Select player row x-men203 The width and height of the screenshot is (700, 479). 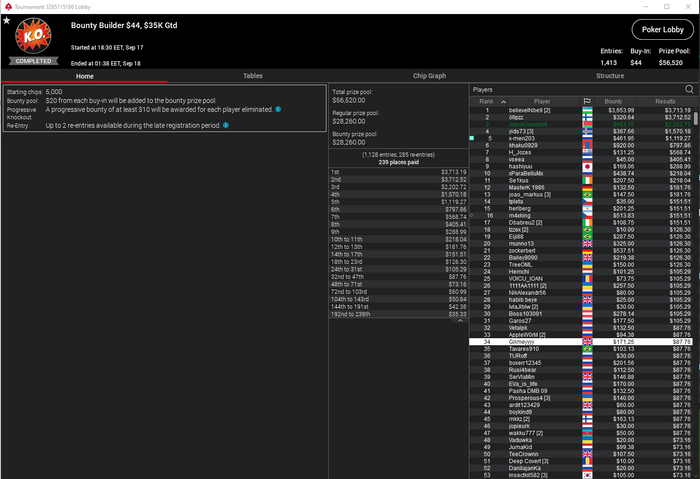click(x=581, y=138)
